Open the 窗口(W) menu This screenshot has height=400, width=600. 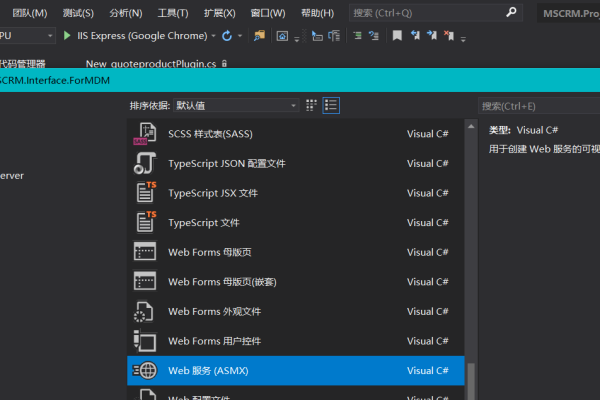(268, 13)
